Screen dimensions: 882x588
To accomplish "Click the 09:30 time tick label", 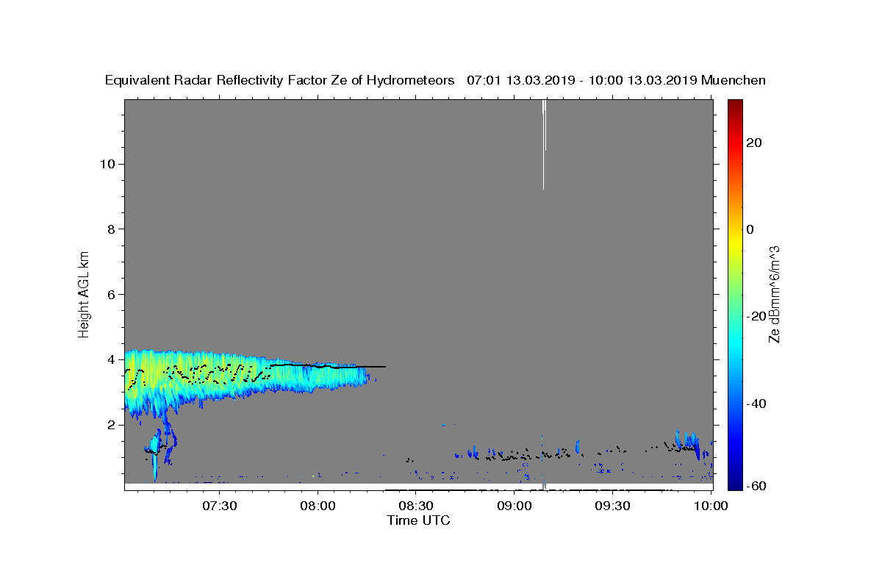I will click(x=612, y=506).
